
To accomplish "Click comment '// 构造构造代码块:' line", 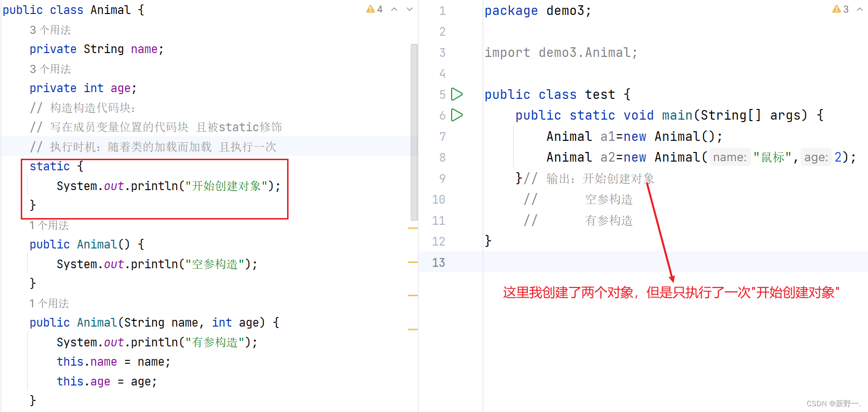I will 83,108.
